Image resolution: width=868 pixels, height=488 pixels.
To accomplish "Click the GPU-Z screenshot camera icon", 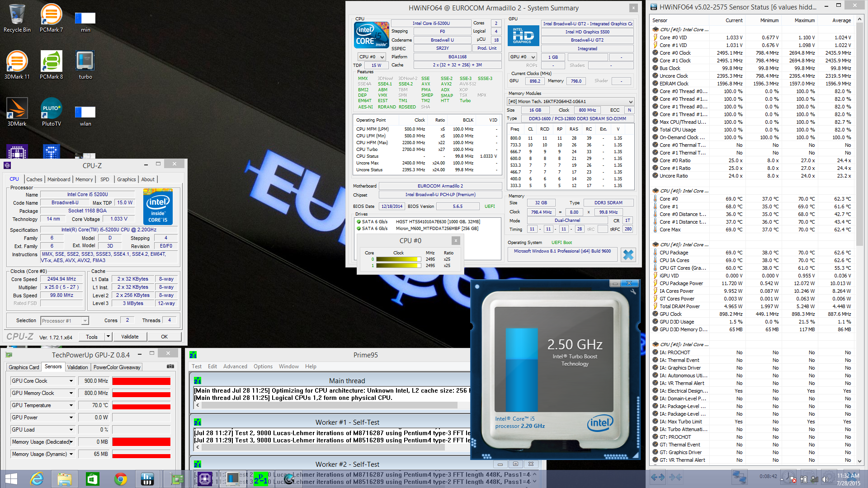I will 170,366.
